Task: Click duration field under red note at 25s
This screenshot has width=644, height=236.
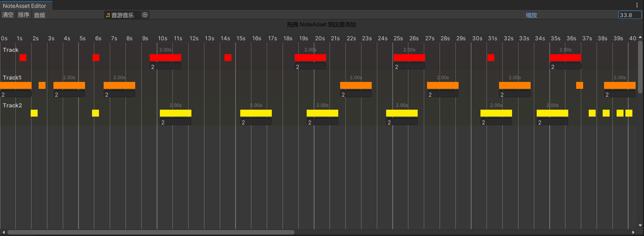Action: tap(409, 66)
